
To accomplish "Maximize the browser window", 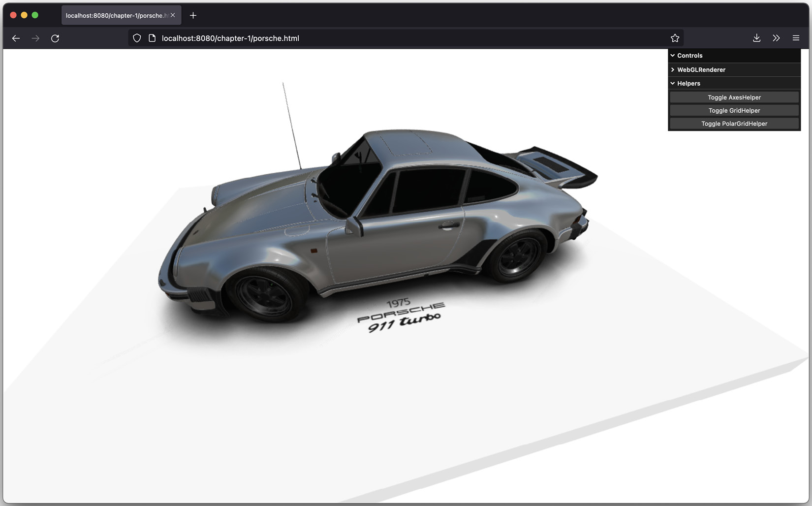I will pos(35,15).
